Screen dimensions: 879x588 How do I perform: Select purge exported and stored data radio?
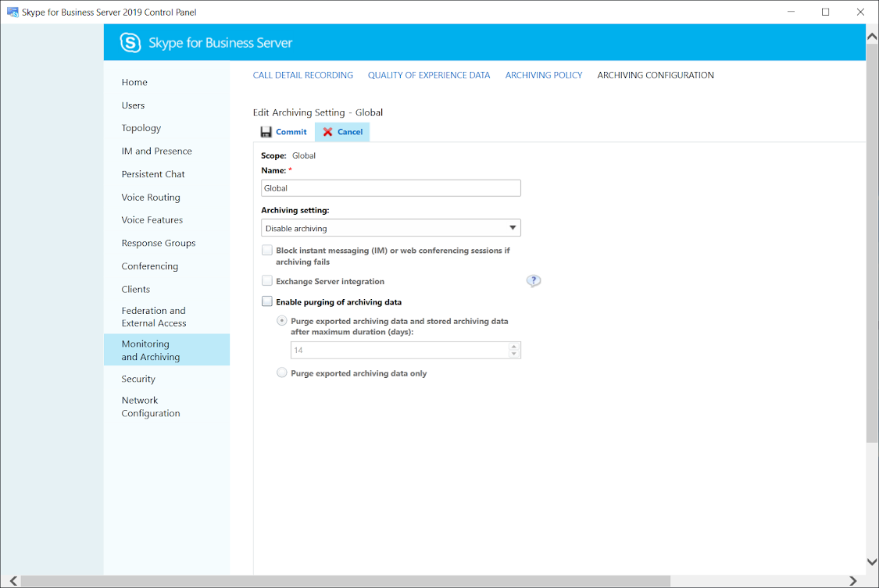coord(282,321)
